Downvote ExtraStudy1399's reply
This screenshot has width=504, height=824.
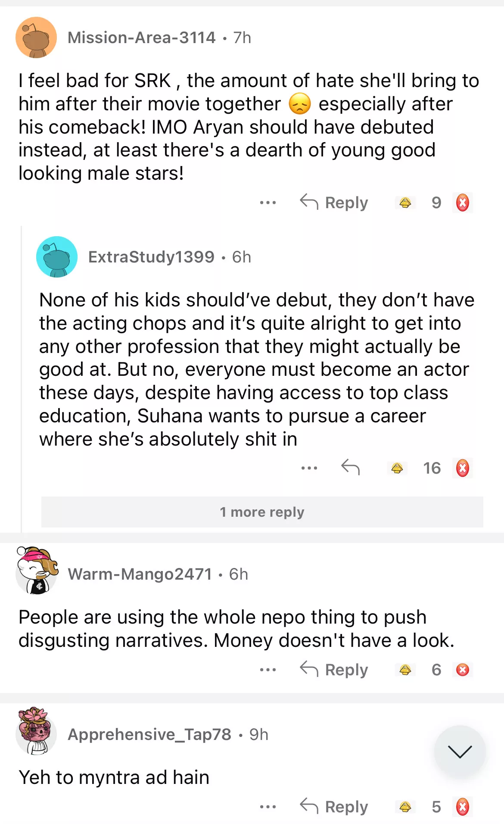click(x=463, y=468)
